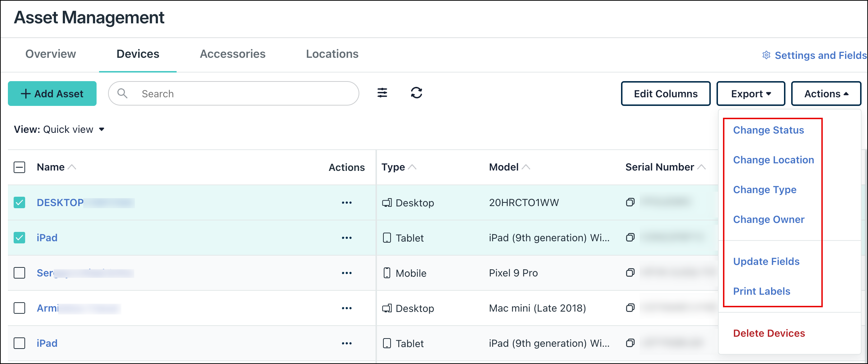The height and width of the screenshot is (364, 868).
Task: Refresh the devices list
Action: point(416,93)
